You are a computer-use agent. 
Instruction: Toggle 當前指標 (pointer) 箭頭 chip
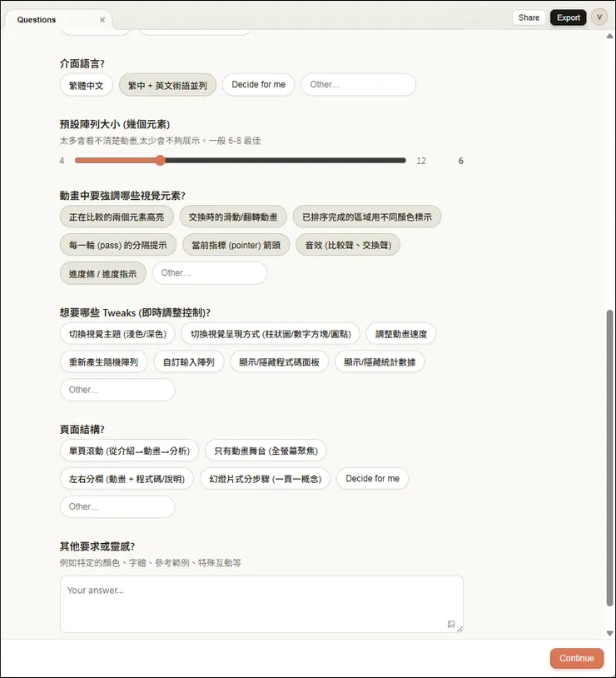[x=236, y=245]
